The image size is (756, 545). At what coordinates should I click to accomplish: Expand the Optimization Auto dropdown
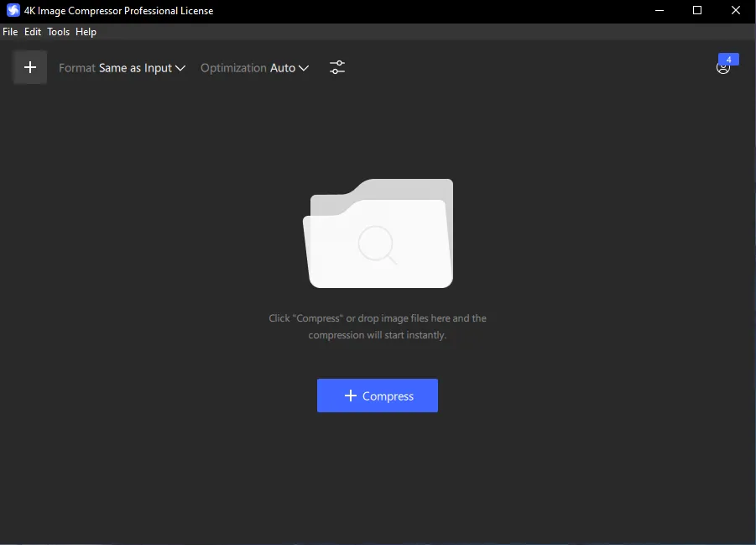click(x=254, y=68)
